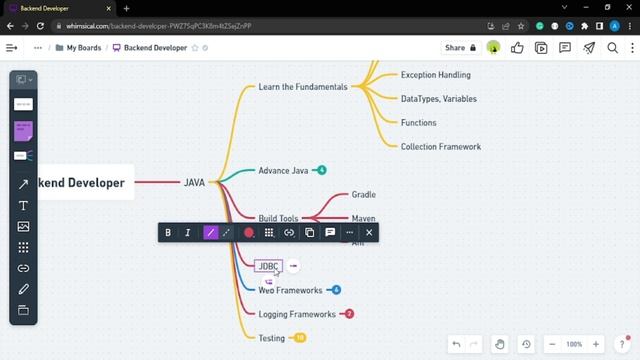The height and width of the screenshot is (360, 640).
Task: Duplicate node using the copy icon
Action: 309,233
